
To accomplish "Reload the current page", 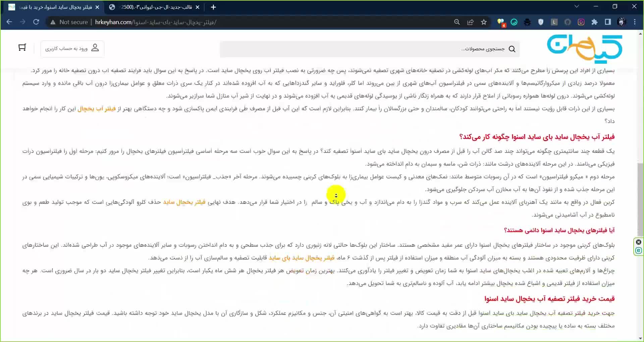I will point(36,22).
